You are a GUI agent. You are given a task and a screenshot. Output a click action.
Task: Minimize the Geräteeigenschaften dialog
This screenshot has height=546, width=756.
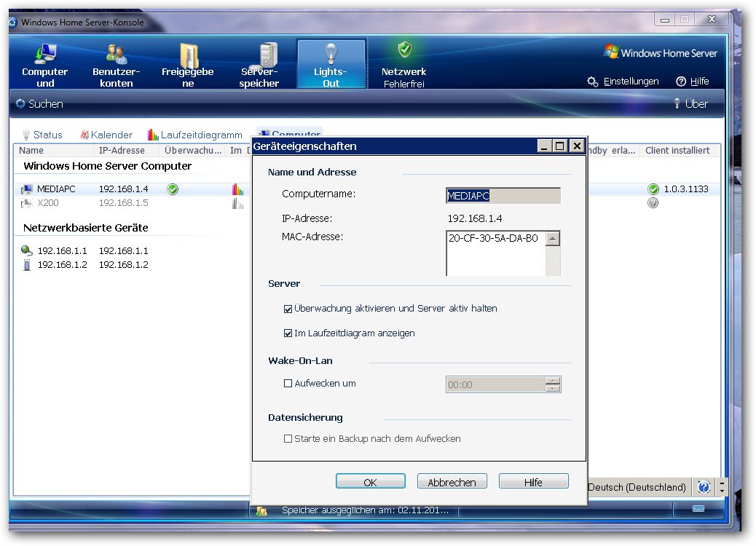point(544,146)
